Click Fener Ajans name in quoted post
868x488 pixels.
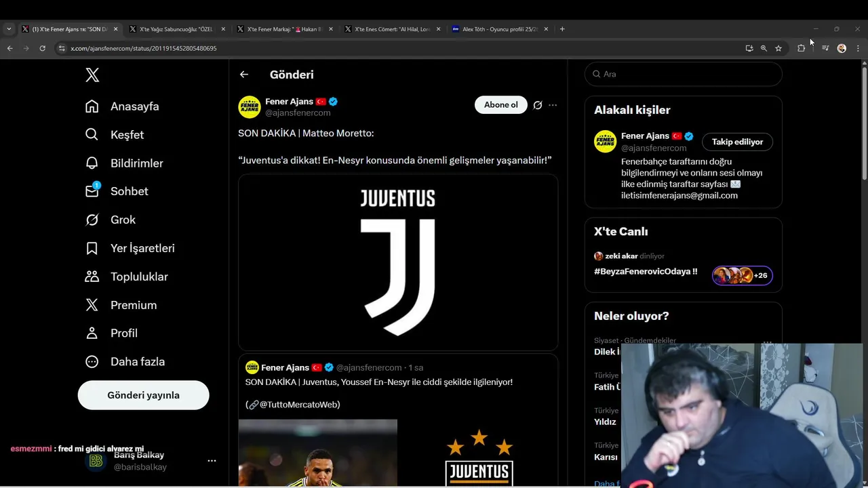point(285,367)
